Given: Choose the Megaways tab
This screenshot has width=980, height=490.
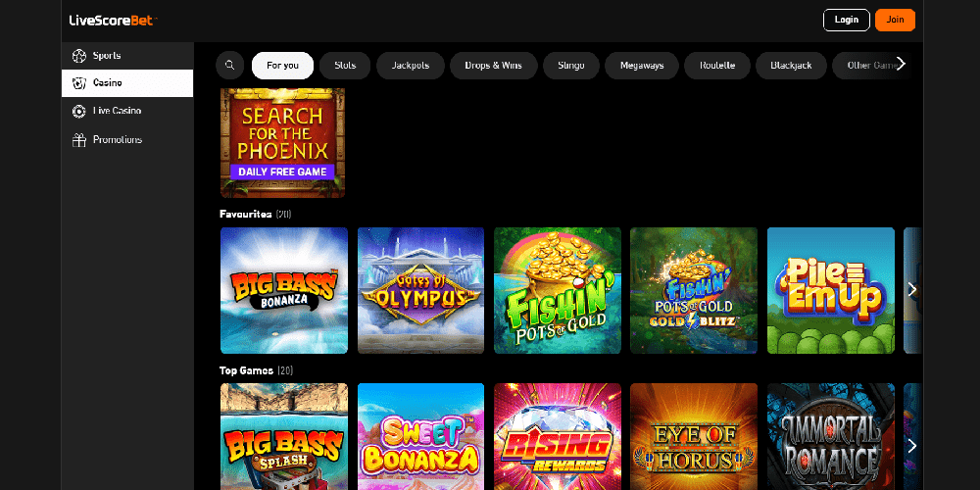Looking at the screenshot, I should coord(642,65).
